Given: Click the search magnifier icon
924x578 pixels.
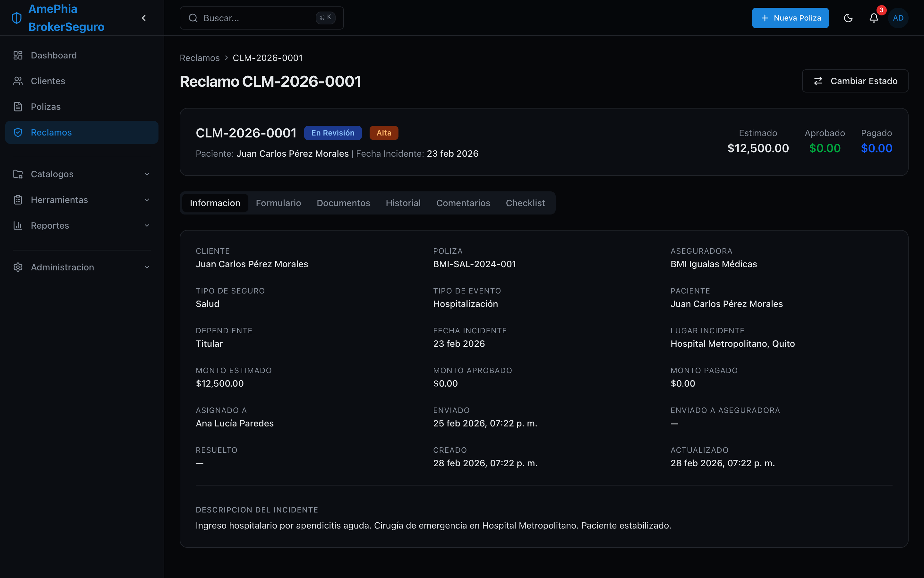Looking at the screenshot, I should click(x=193, y=18).
